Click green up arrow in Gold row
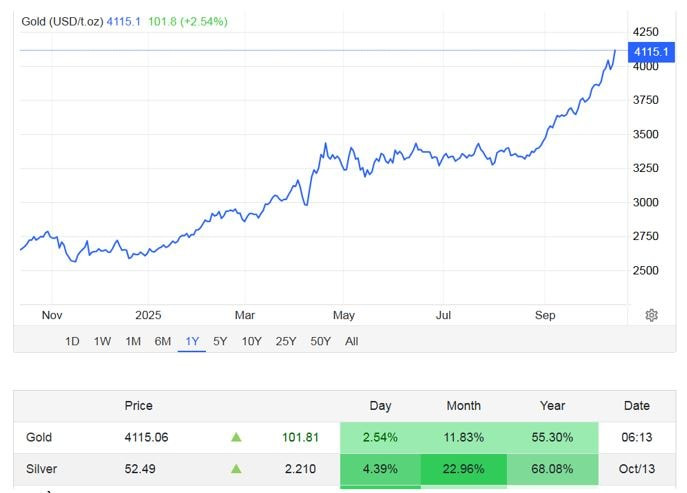The image size is (687, 493). point(237,437)
